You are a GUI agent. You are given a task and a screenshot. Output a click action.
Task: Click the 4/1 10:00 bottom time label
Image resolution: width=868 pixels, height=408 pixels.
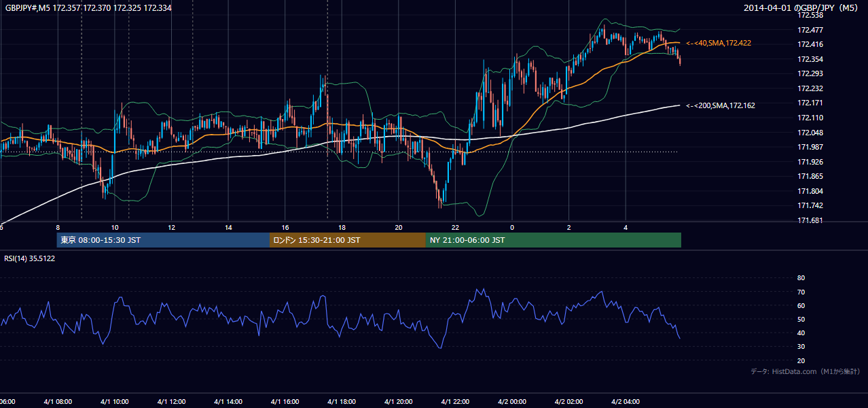[114, 402]
